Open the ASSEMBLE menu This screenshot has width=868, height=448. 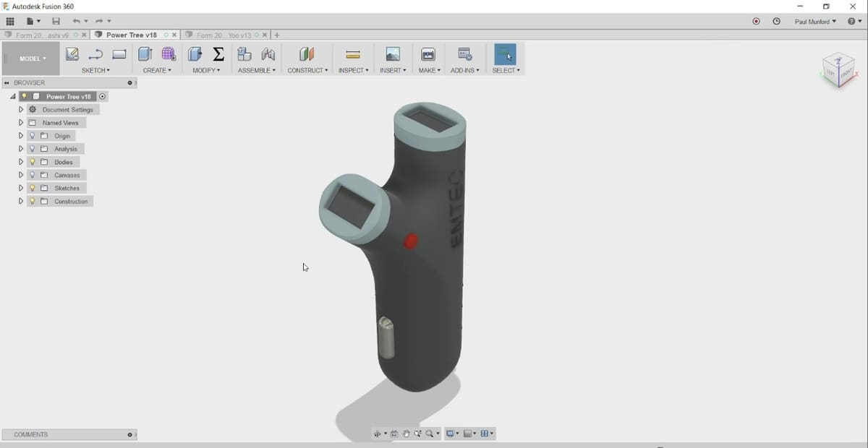pyautogui.click(x=256, y=70)
